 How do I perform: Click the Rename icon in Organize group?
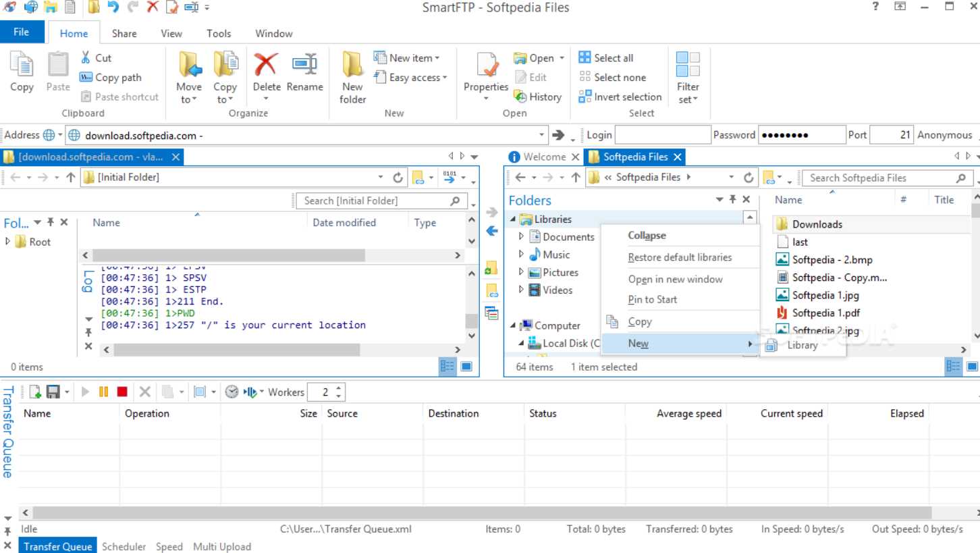[x=304, y=65]
